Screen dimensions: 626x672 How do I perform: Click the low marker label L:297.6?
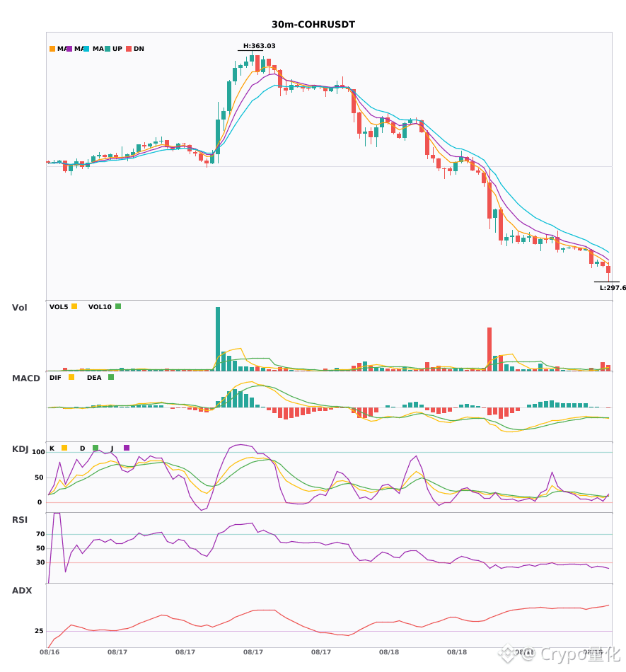[613, 288]
